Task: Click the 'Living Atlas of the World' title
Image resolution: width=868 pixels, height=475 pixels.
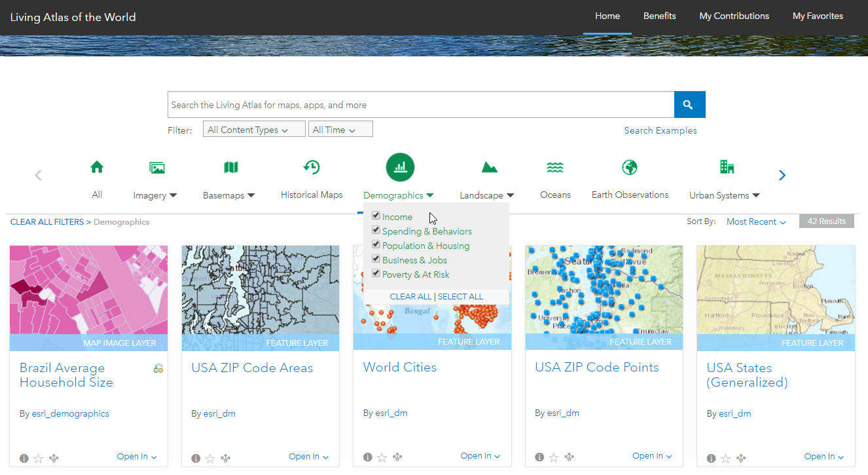Action: click(x=73, y=17)
